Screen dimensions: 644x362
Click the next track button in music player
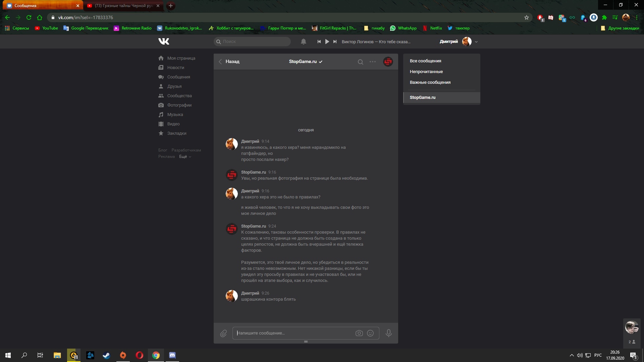click(335, 42)
